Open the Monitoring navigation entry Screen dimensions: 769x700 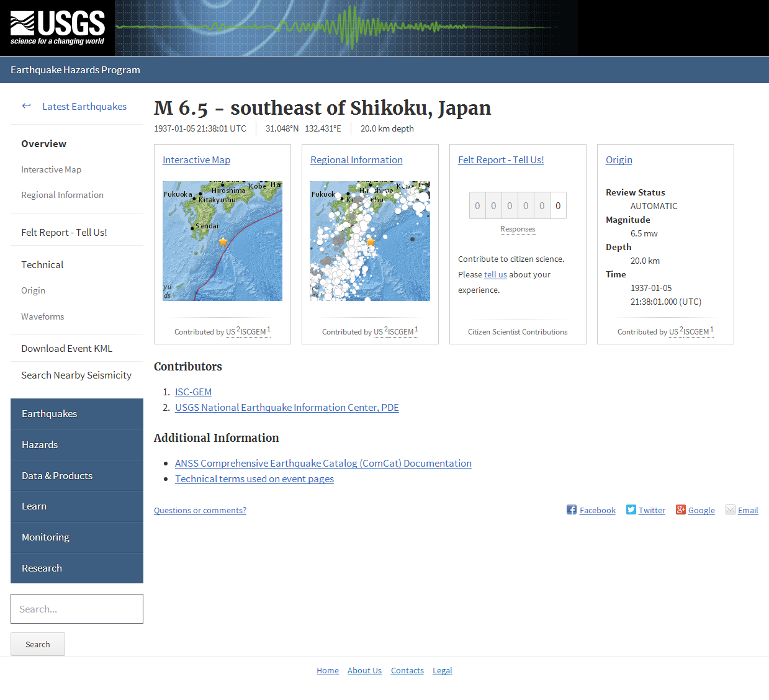pos(45,537)
